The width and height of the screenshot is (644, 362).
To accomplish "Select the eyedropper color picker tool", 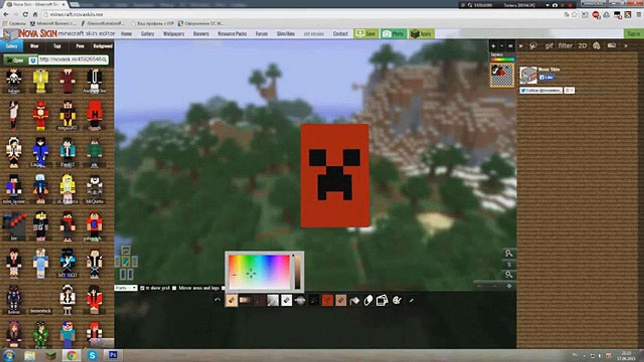I will 411,300.
